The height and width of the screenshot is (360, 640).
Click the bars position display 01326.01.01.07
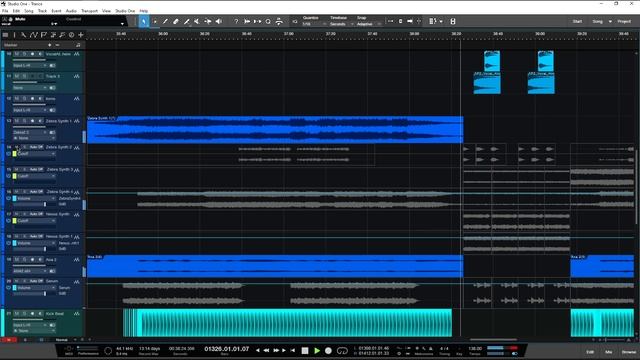(x=227, y=349)
